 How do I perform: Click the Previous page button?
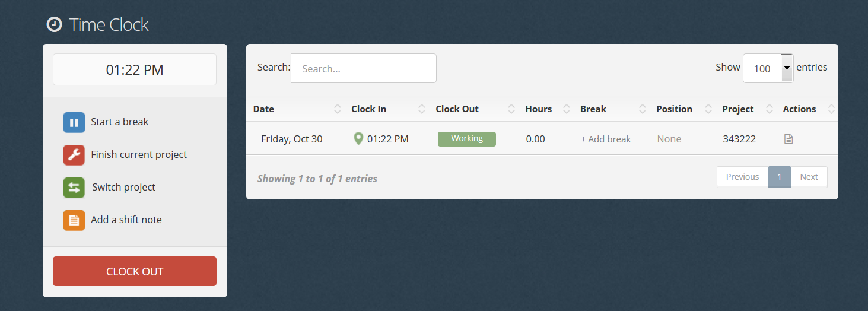click(x=742, y=177)
